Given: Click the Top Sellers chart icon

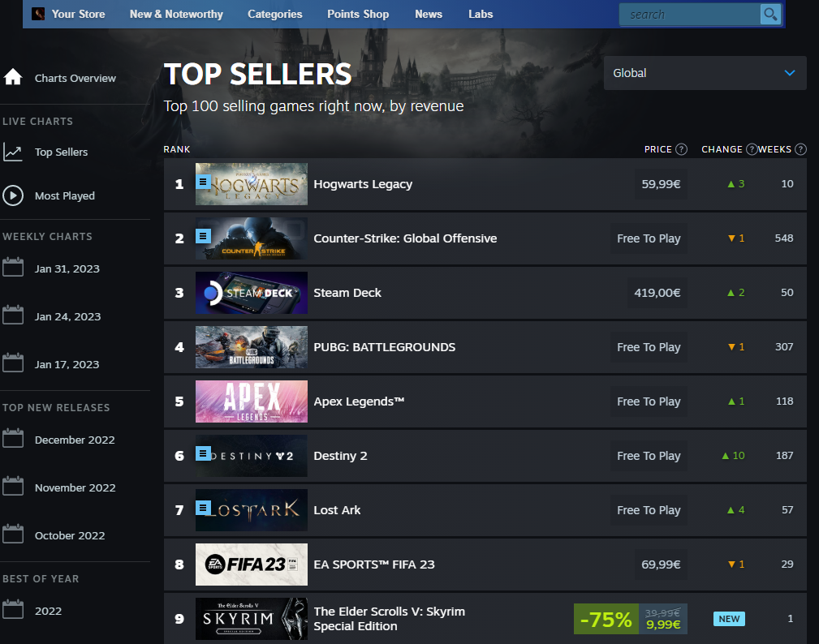Looking at the screenshot, I should (x=13, y=152).
